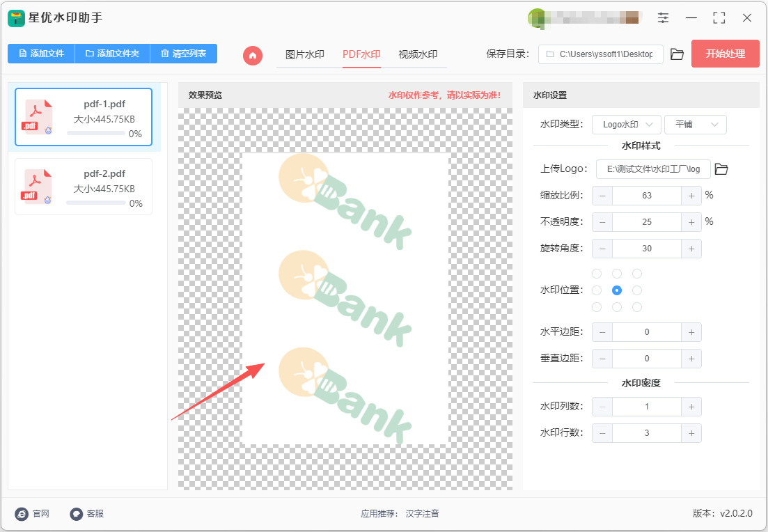This screenshot has width=768, height=532.
Task: Click the 添加文件 add file button
Action: 41,54
